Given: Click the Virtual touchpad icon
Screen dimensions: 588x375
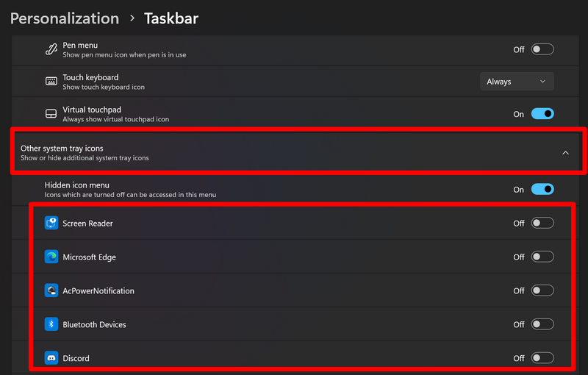Looking at the screenshot, I should click(x=51, y=114).
